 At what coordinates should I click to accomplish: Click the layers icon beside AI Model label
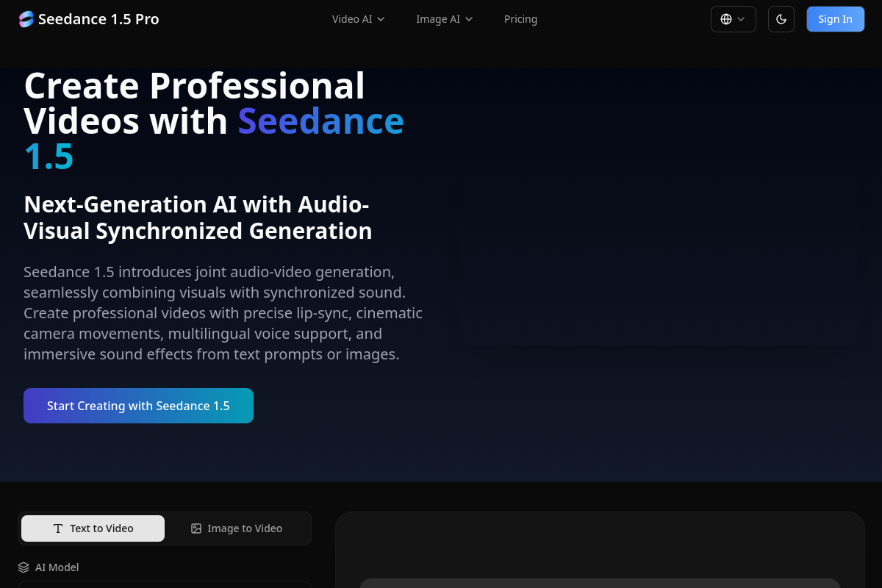point(23,567)
